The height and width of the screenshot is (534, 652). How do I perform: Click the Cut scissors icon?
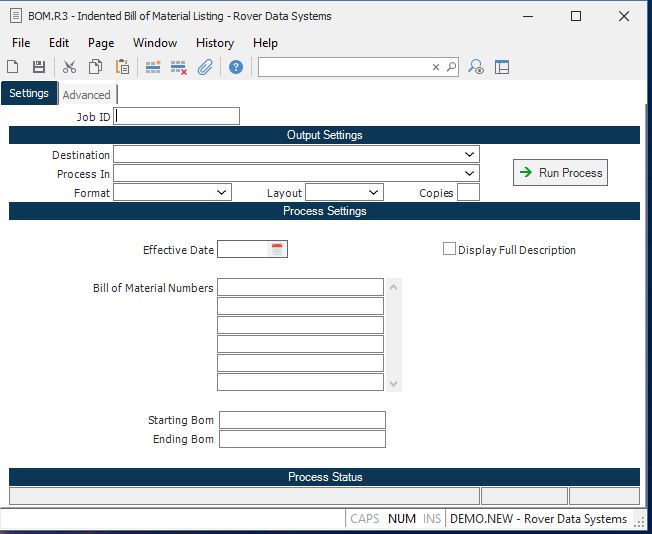69,67
